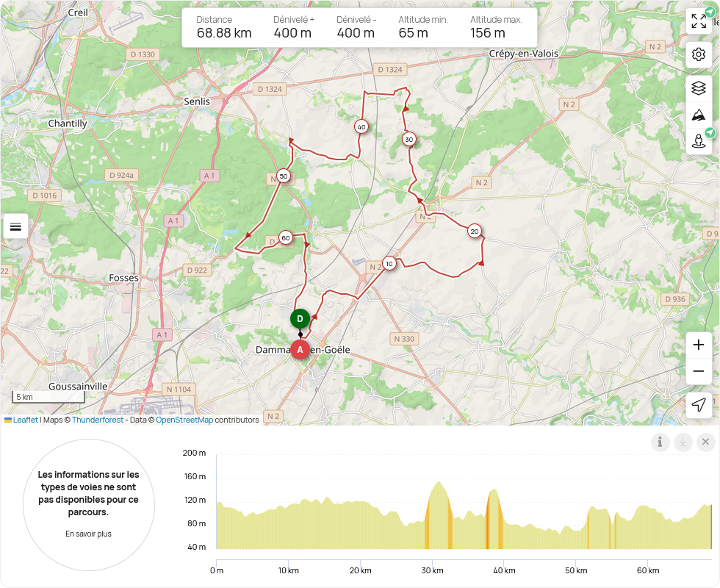
Task: Download the elevation profile
Action: (x=683, y=442)
